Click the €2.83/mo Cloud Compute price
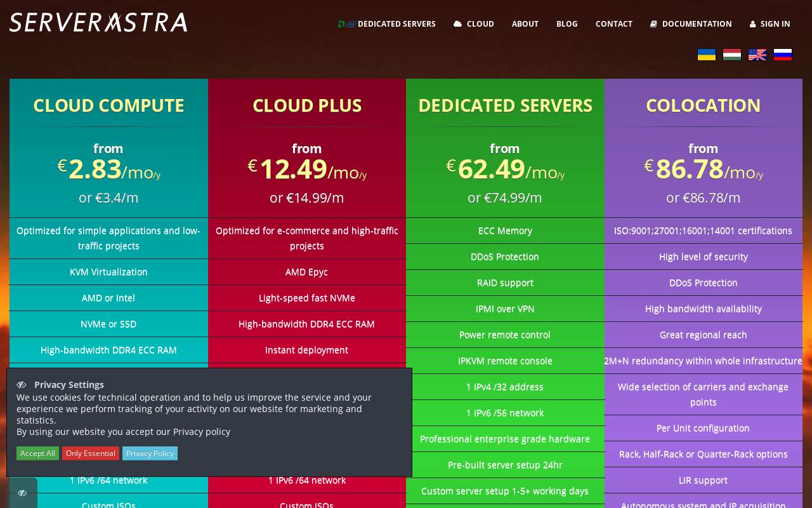The width and height of the screenshot is (812, 508). coord(108,170)
